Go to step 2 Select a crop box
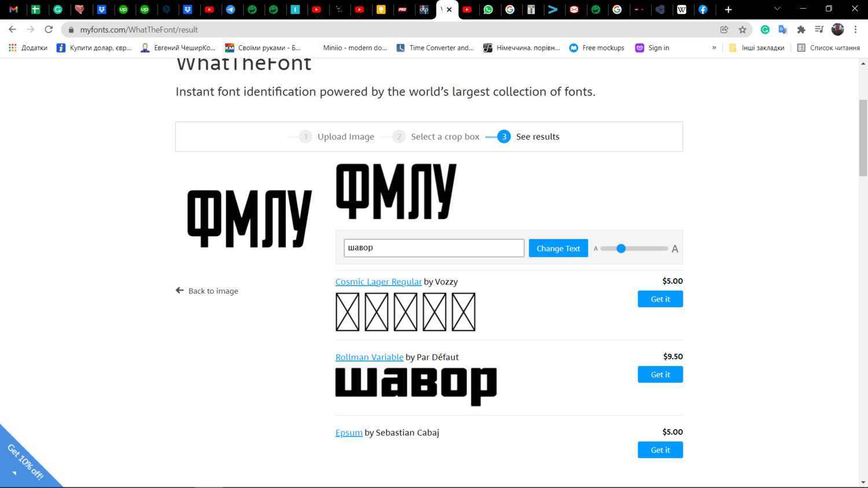The width and height of the screenshot is (868, 488). 436,137
